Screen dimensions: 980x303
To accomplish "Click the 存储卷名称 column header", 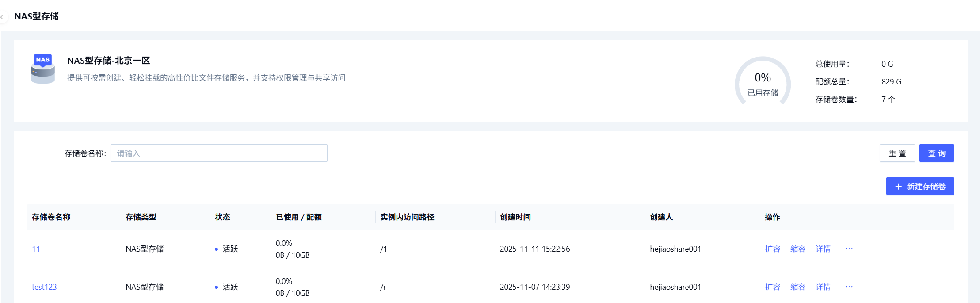I will (x=51, y=217).
